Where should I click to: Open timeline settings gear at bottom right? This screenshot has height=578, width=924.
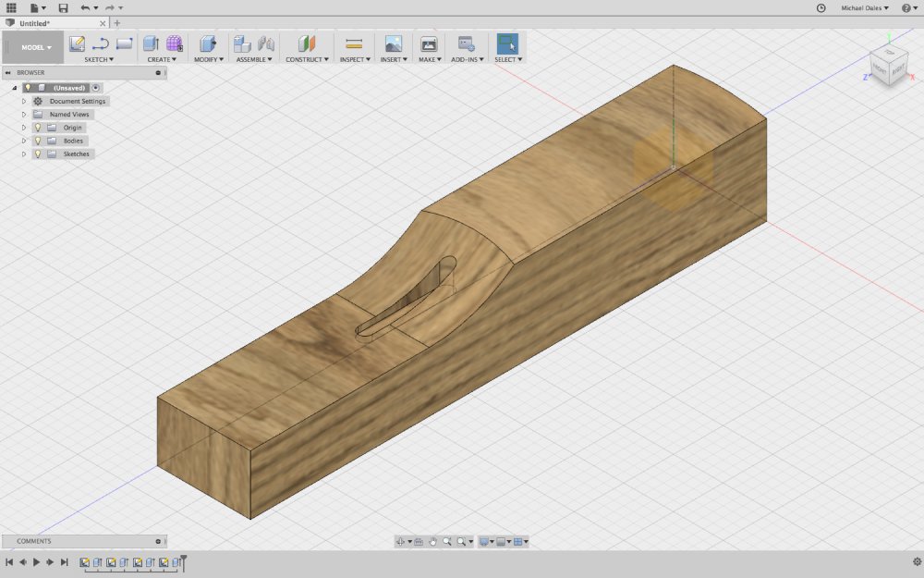[x=917, y=562]
